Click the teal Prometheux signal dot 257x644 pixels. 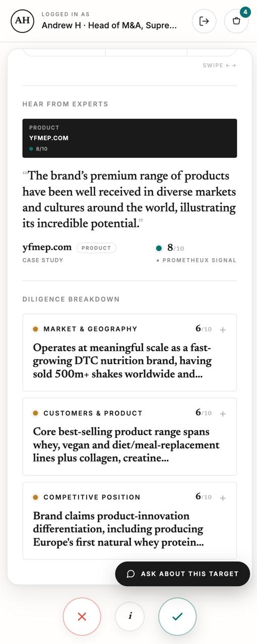tap(159, 248)
